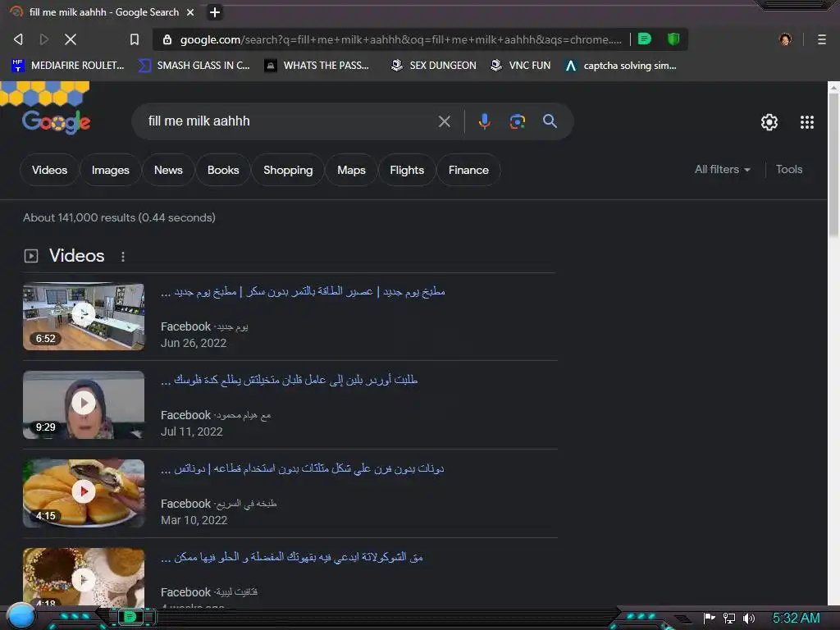Click the padlock site info icon
Image resolution: width=840 pixels, height=630 pixels.
pos(167,39)
